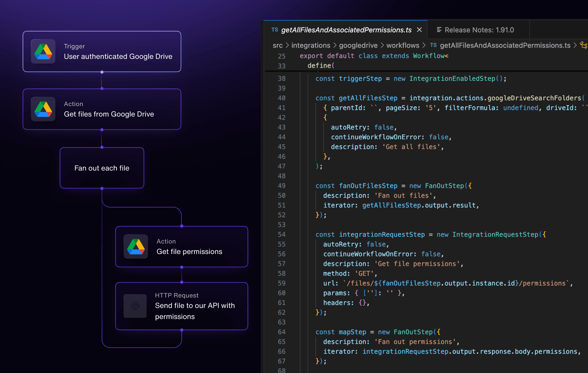
Task: Select the Fan out each file node
Action: tap(102, 168)
